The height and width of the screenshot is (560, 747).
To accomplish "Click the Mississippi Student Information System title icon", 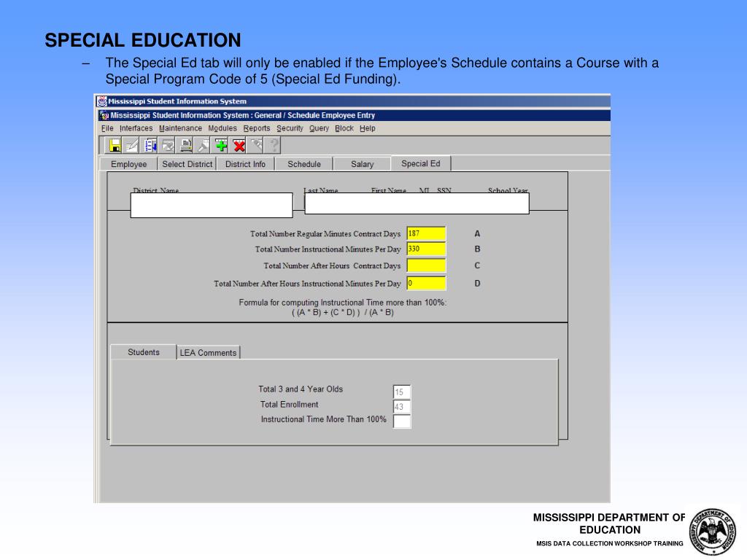I will pyautogui.click(x=102, y=101).
